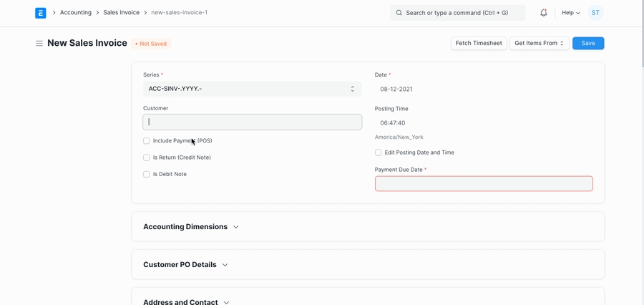Toggle sidebar with the hamburger menu icon

[x=39, y=44]
